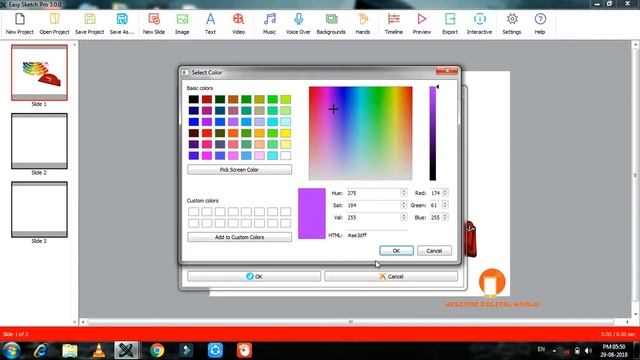Click the Sat value field
640x360 pixels.
click(373, 205)
